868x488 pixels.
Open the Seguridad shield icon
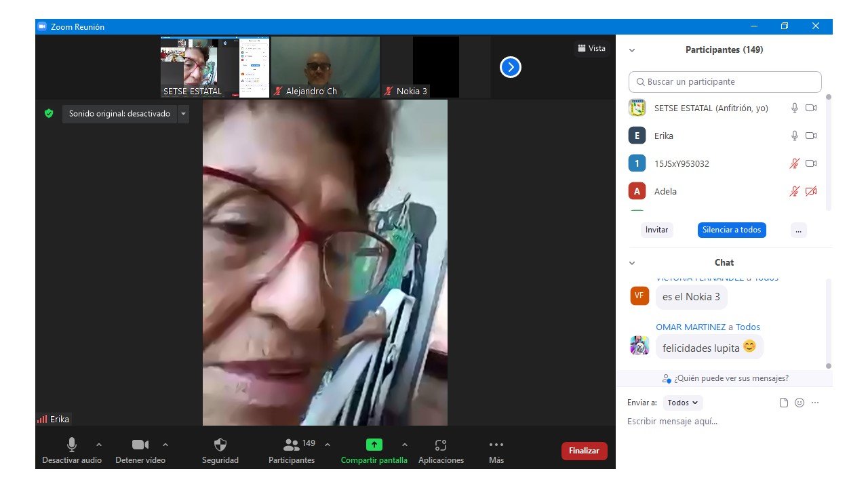(220, 445)
